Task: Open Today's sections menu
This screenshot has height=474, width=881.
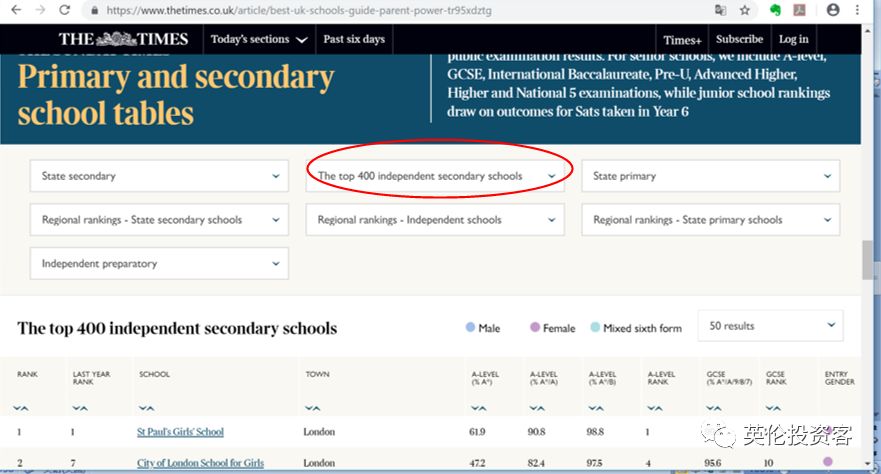Action: [x=258, y=39]
